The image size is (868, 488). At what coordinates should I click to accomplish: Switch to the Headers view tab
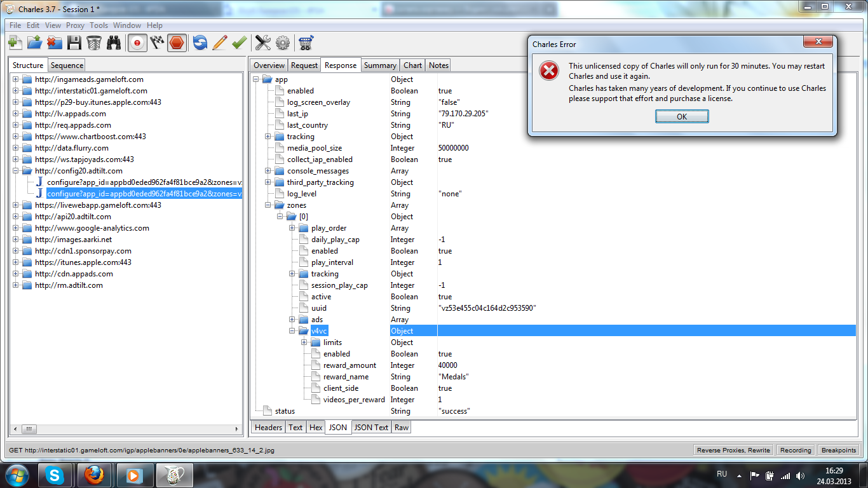[x=268, y=428]
